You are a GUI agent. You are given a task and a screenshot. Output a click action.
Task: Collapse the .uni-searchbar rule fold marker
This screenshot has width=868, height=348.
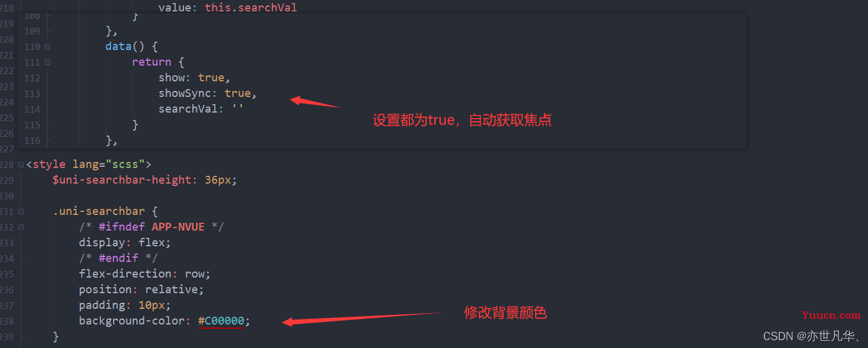click(x=21, y=211)
